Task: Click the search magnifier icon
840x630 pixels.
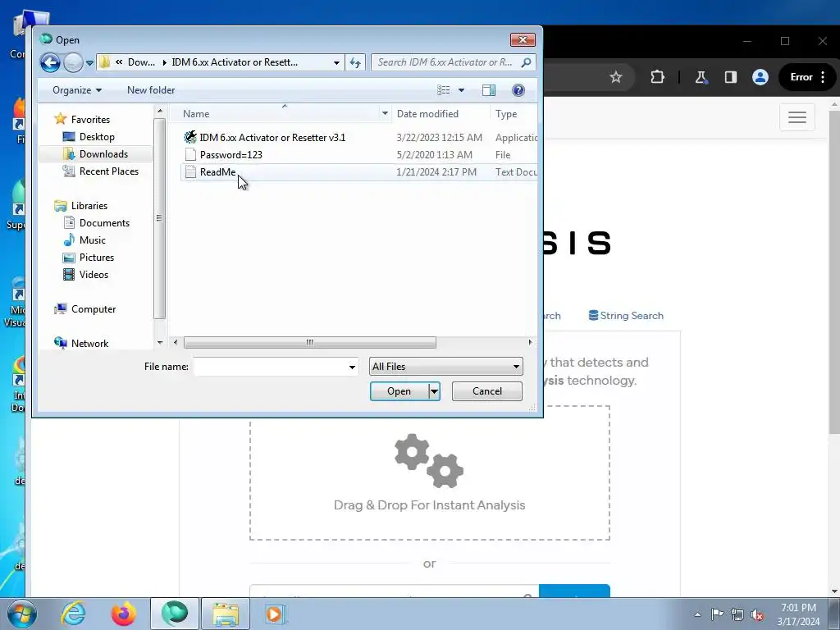Action: [x=527, y=62]
